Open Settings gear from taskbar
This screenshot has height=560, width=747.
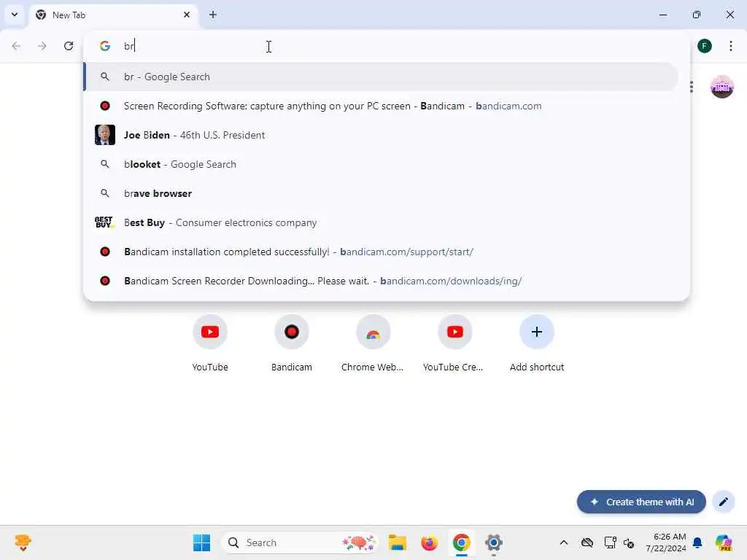(494, 542)
